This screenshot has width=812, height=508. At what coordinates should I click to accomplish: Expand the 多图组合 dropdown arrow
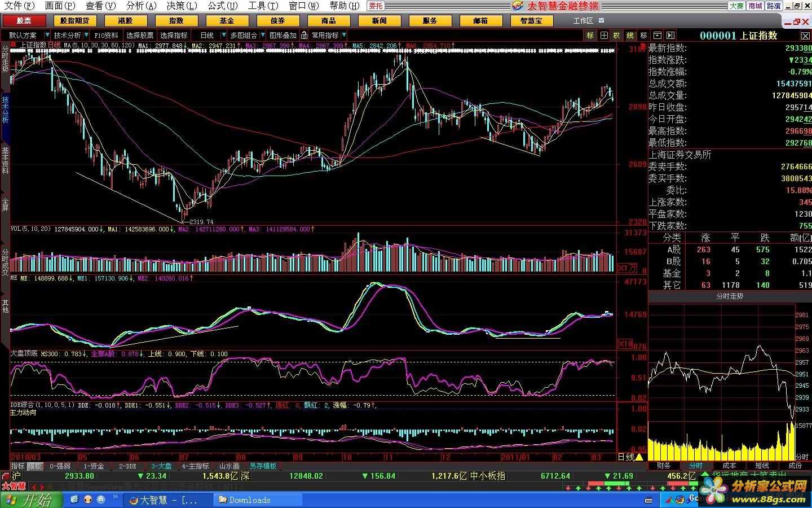pyautogui.click(x=262, y=35)
